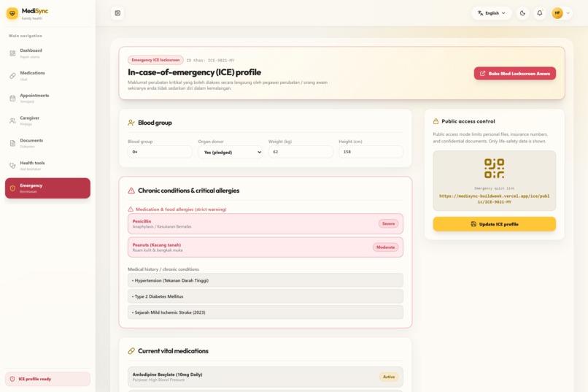Click the Update ICE profile button
This screenshot has width=588, height=392.
click(494, 224)
